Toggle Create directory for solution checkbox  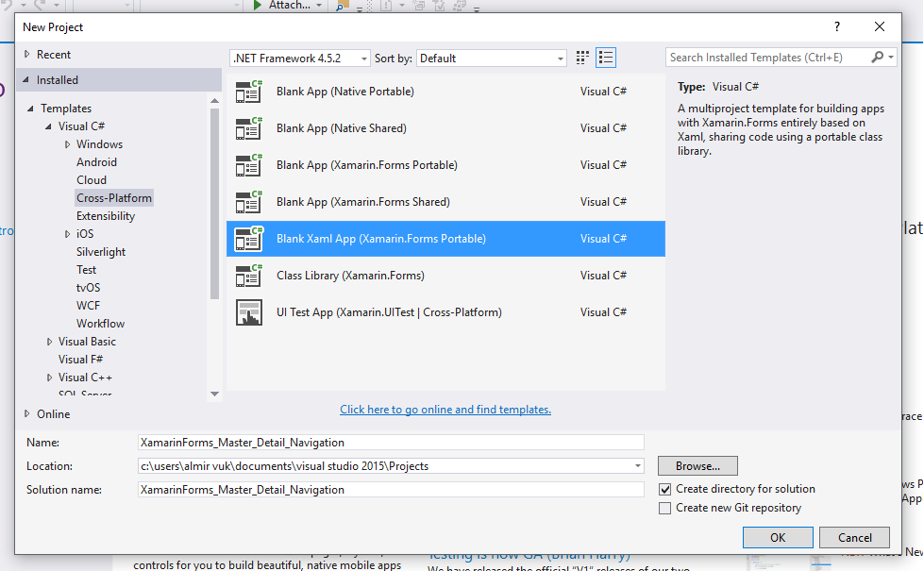coord(664,489)
